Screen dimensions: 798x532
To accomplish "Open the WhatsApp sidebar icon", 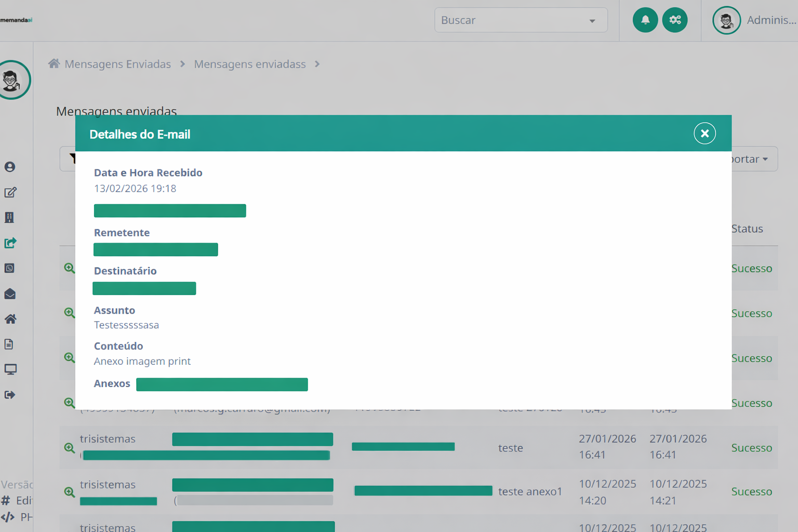I will [9, 268].
